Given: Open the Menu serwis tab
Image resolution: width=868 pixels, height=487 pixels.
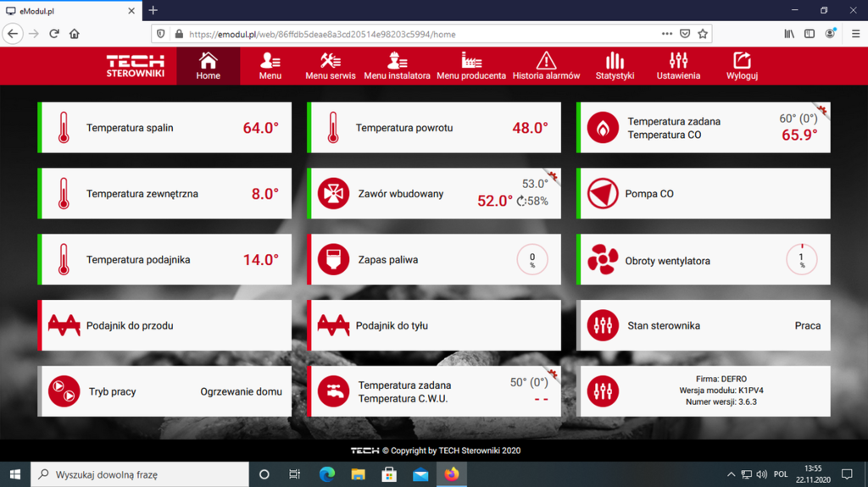Looking at the screenshot, I should (331, 65).
